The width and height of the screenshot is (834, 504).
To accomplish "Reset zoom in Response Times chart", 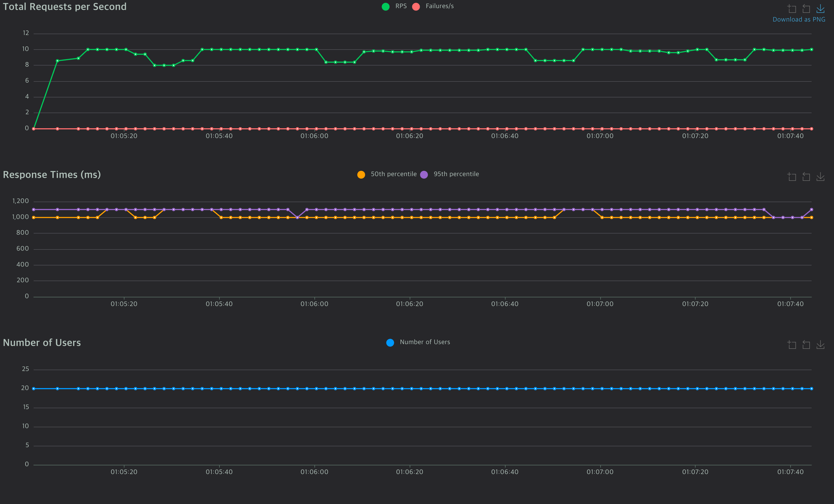I will click(x=806, y=177).
